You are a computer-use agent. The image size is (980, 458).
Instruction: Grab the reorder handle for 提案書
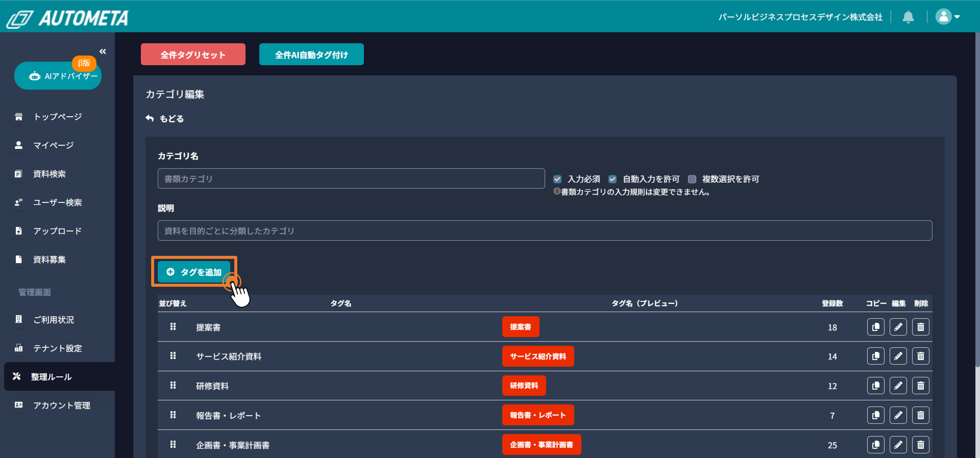(x=173, y=327)
